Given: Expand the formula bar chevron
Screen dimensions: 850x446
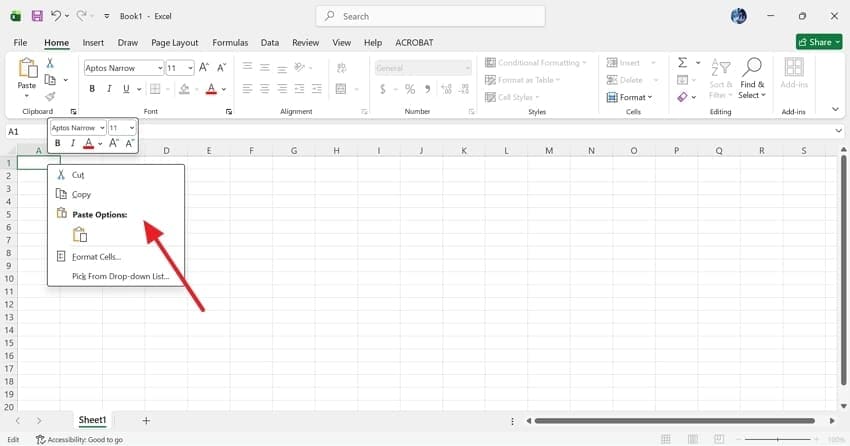Looking at the screenshot, I should click(x=839, y=131).
